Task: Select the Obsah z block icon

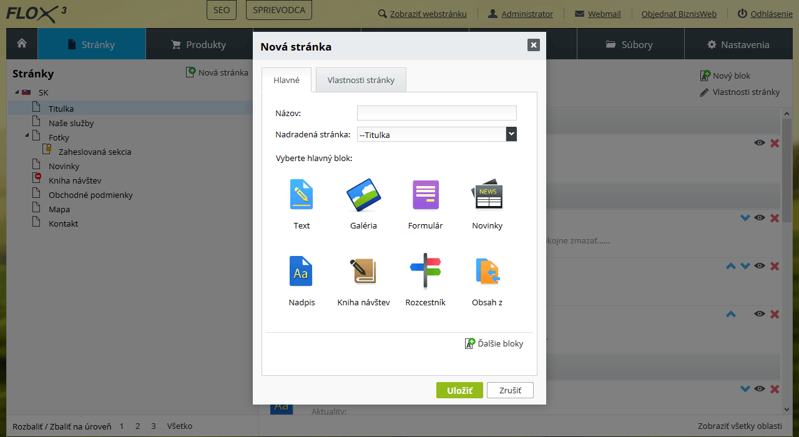Action: 487,271
